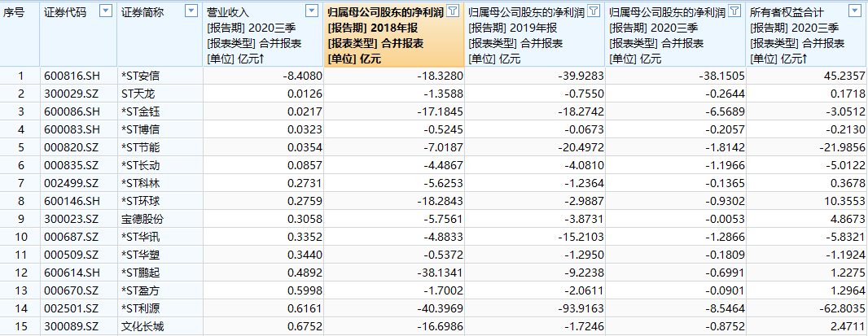This screenshot has height=336, width=868.
Task: Click the 所有者权益合计 column header text
Action: click(787, 12)
